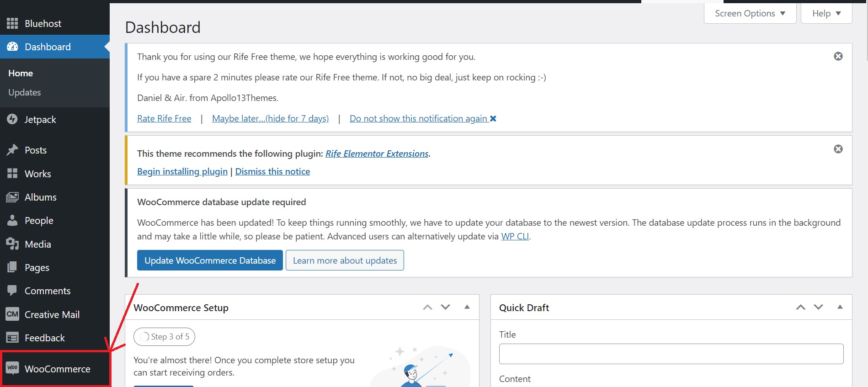This screenshot has width=868, height=387.
Task: Dismiss the plugin recommendation notice
Action: [x=838, y=149]
